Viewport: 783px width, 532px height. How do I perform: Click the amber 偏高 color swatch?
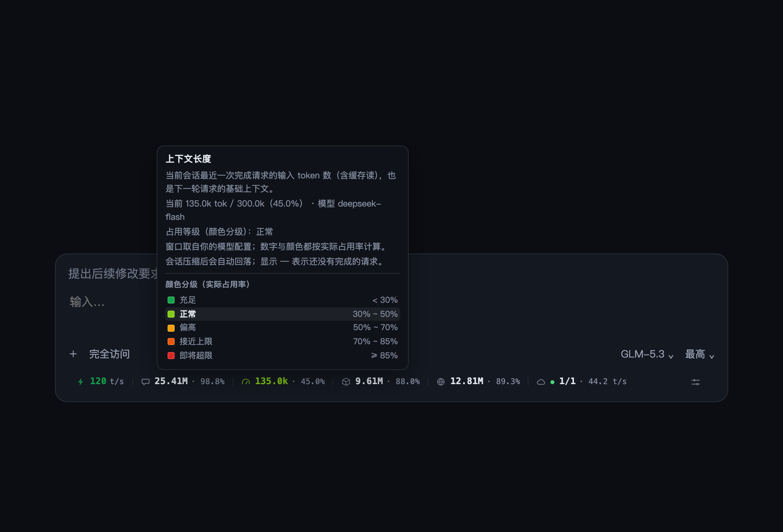[171, 328]
